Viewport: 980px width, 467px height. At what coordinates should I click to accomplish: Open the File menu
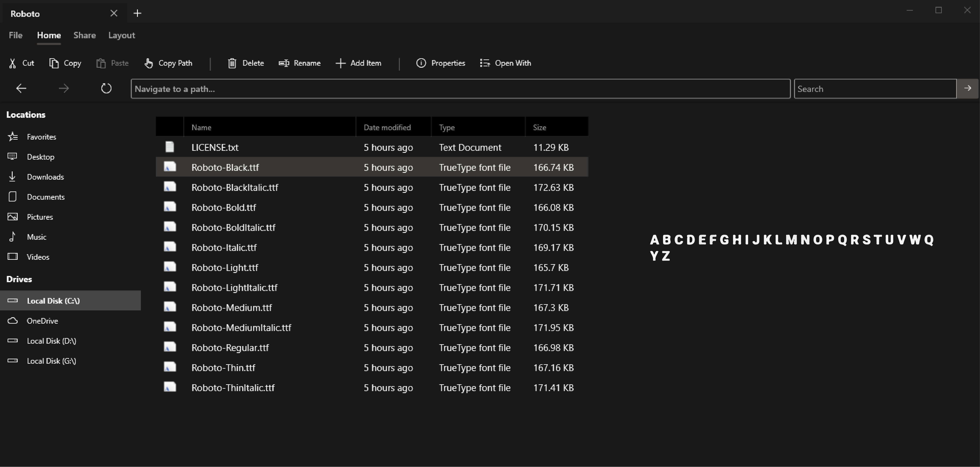coord(15,35)
